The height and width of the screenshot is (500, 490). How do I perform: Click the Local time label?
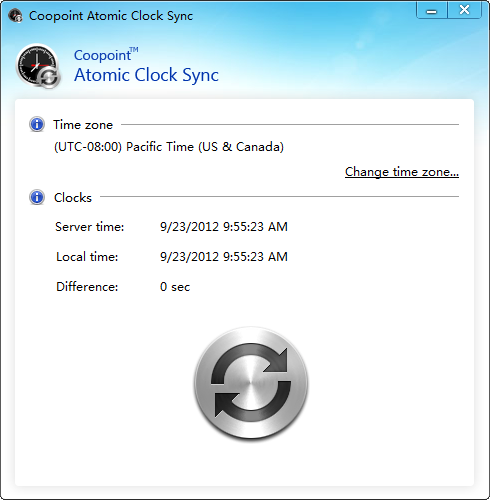pyautogui.click(x=87, y=257)
